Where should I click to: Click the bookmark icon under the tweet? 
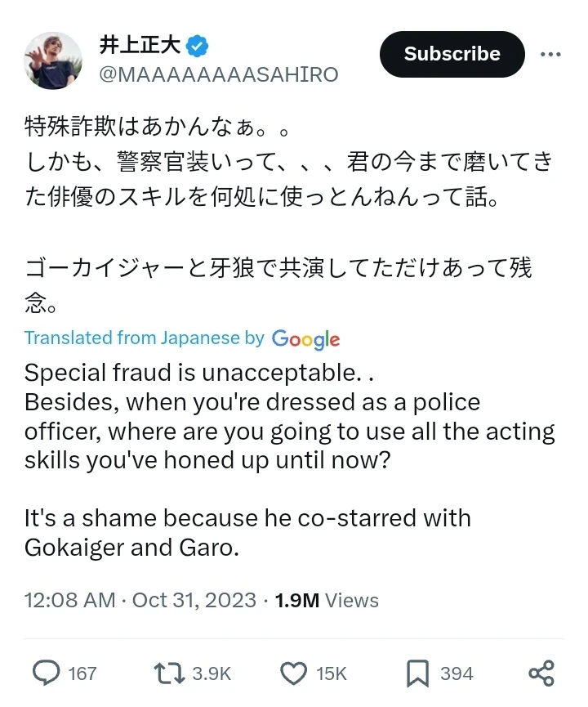[x=417, y=673]
